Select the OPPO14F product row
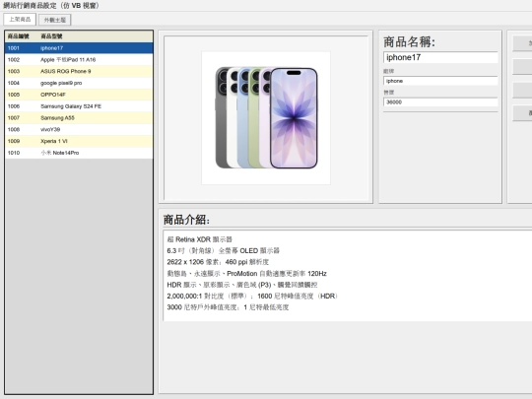This screenshot has width=532, height=399. pyautogui.click(x=79, y=95)
